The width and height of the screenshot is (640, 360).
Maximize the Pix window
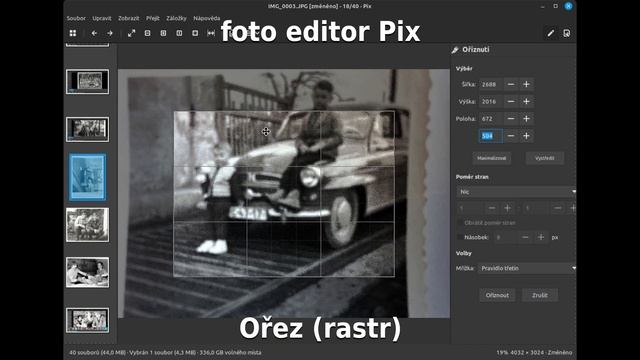pyautogui.click(x=556, y=6)
